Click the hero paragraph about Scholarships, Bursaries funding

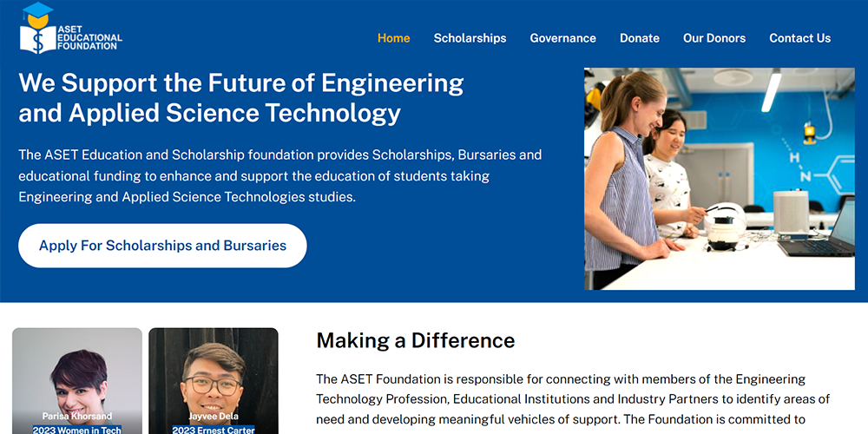point(279,176)
